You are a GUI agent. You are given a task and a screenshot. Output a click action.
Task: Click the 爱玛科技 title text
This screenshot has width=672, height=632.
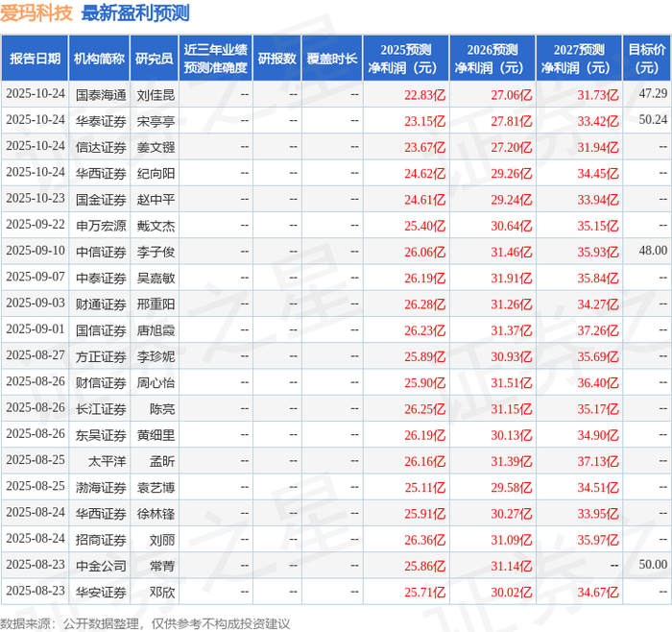(x=36, y=12)
